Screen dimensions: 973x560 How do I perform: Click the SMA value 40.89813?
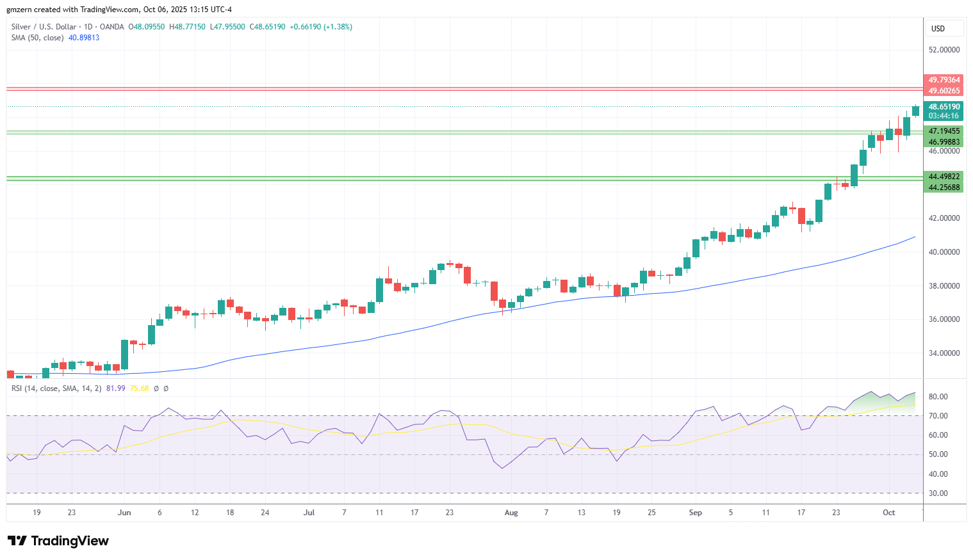84,38
